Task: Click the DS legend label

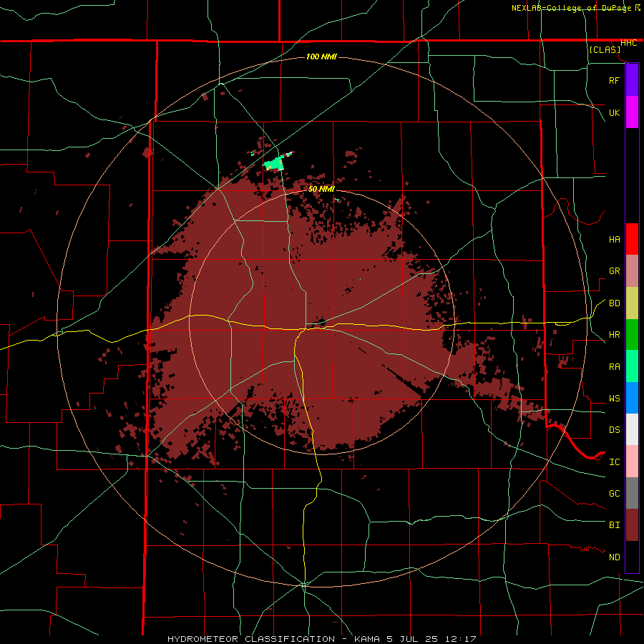Action: 614,430
